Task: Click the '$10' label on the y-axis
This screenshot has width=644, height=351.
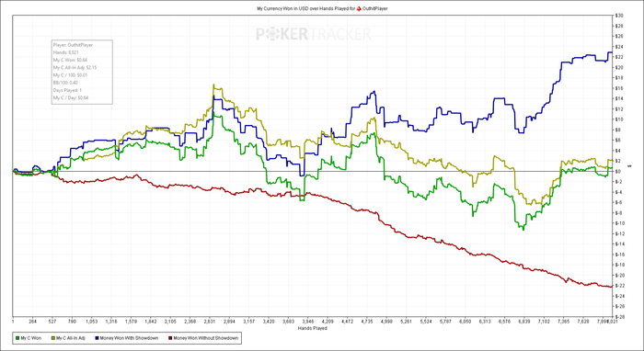Action: (619, 119)
